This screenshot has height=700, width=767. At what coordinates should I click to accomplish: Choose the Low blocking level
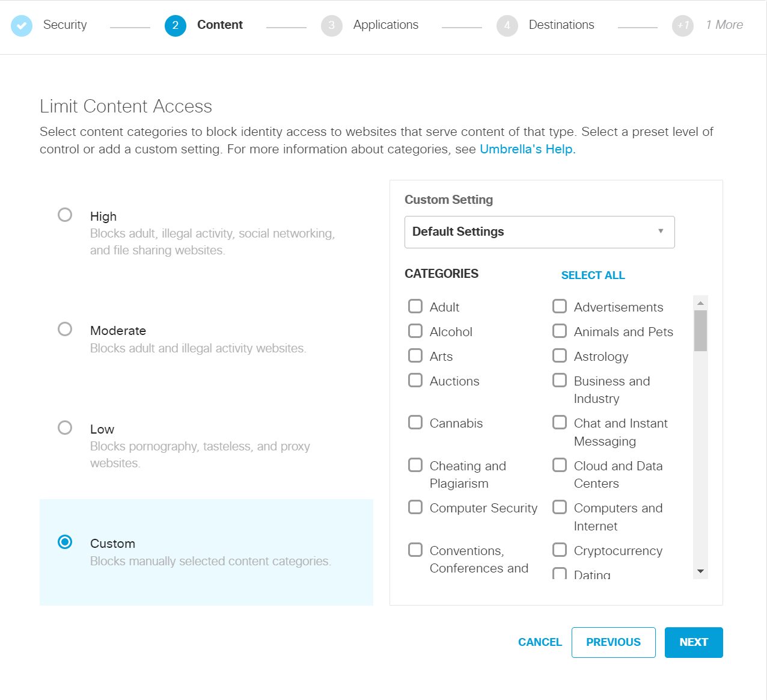click(64, 427)
